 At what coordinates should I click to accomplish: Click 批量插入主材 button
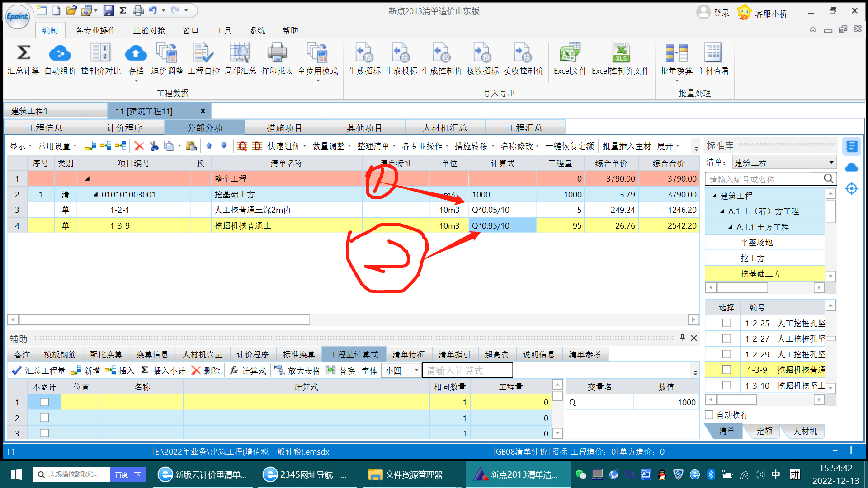pos(627,146)
